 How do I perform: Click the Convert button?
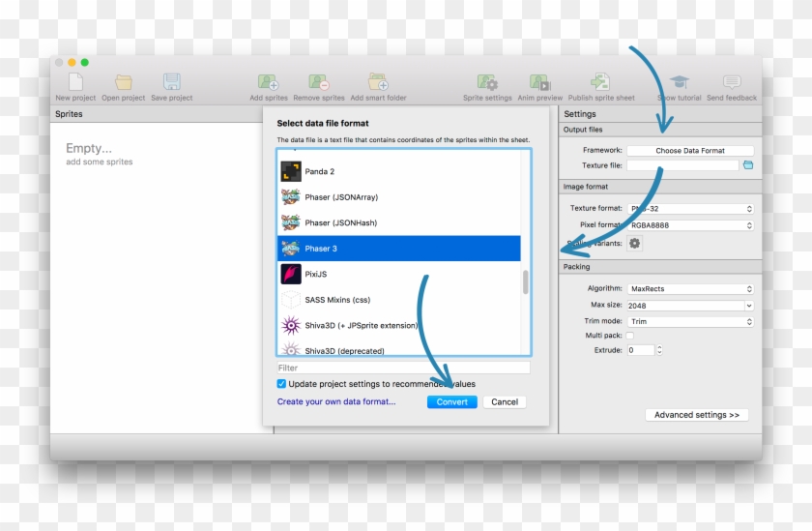(452, 402)
